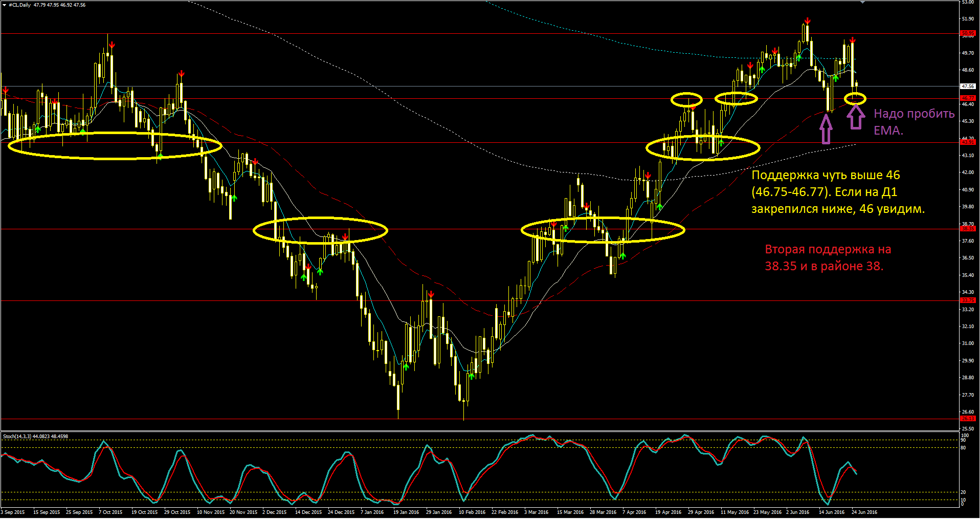The width and height of the screenshot is (980, 519).
Task: Click the 35.40 price scale value
Action: [x=968, y=275]
